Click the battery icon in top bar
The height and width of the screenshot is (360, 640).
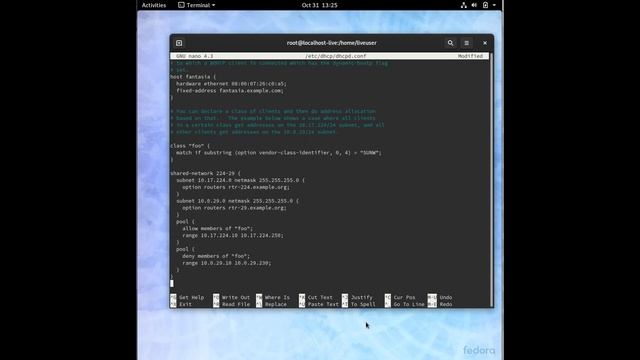point(485,5)
